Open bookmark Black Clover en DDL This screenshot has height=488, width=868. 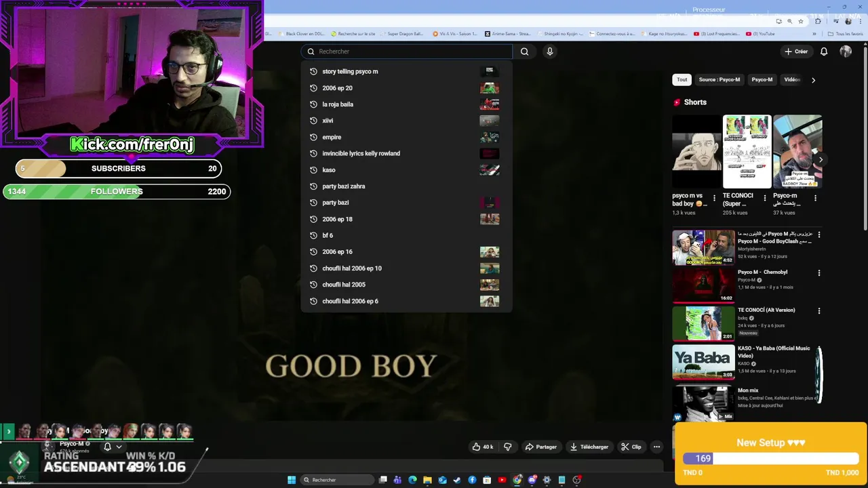click(x=301, y=33)
